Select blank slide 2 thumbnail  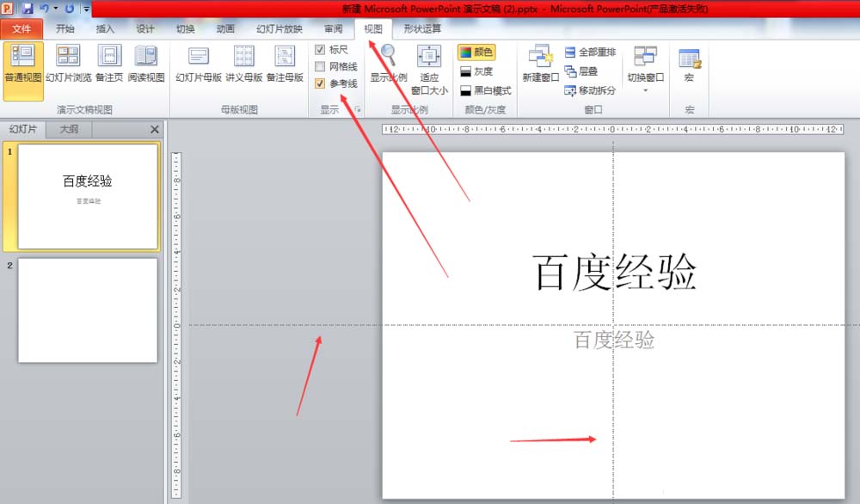point(88,310)
